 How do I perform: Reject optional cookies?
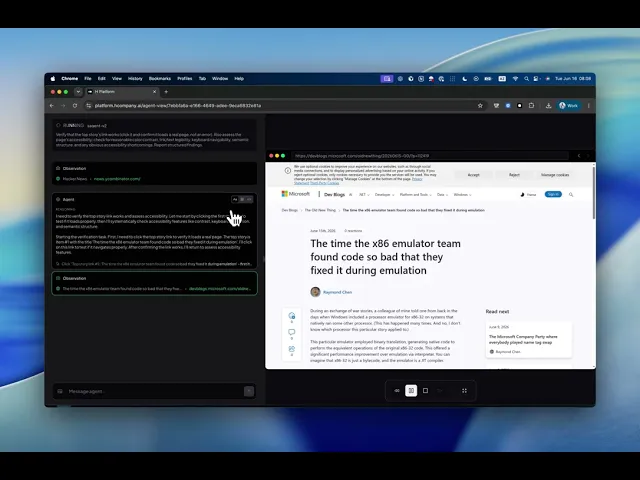pos(514,175)
